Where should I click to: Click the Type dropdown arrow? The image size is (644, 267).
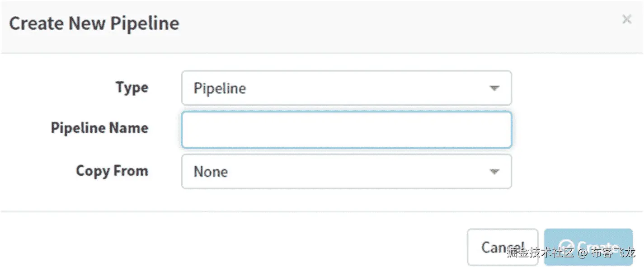pyautogui.click(x=494, y=88)
